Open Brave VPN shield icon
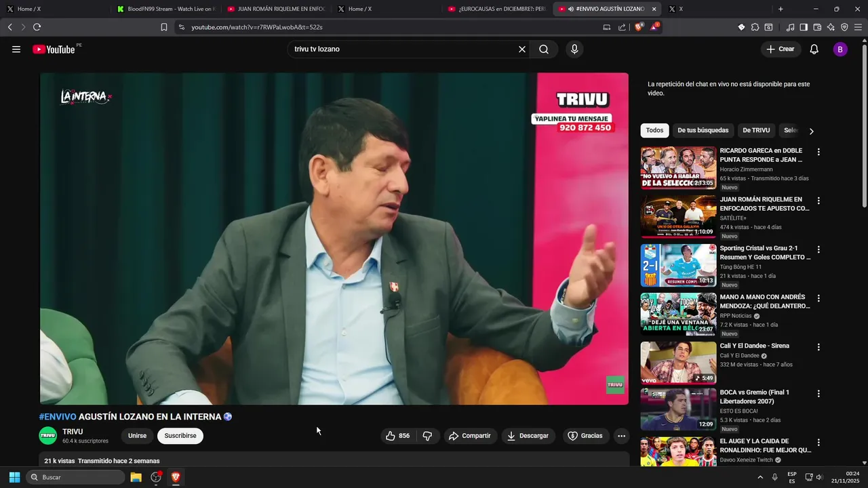 click(844, 27)
